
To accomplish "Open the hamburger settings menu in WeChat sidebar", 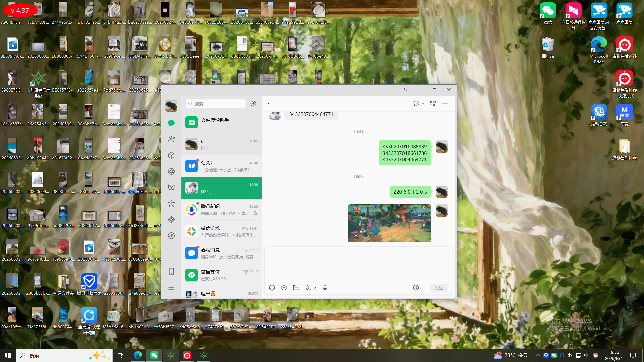I will point(171,288).
